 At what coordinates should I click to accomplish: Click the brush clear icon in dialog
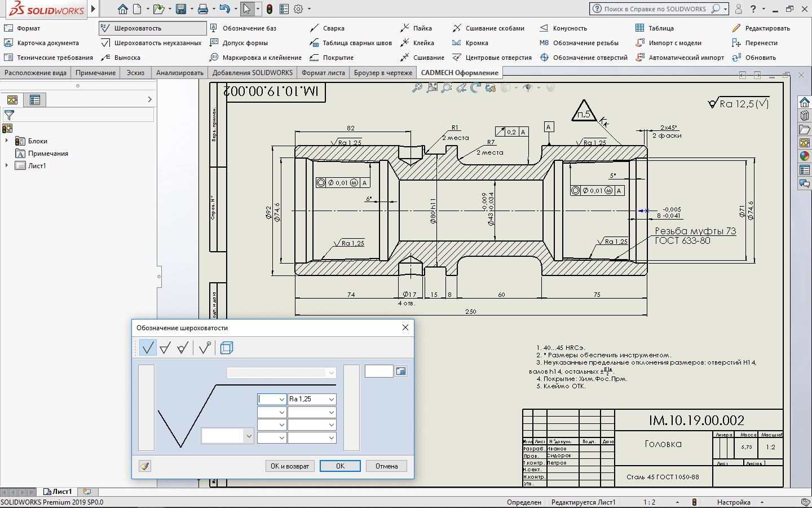145,466
